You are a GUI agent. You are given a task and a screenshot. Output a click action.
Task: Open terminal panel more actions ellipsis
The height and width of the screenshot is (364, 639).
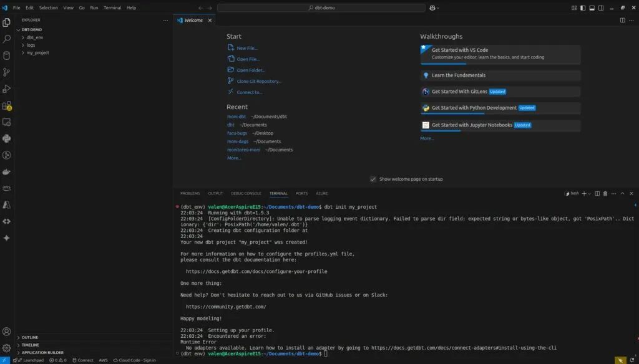[x=614, y=193]
